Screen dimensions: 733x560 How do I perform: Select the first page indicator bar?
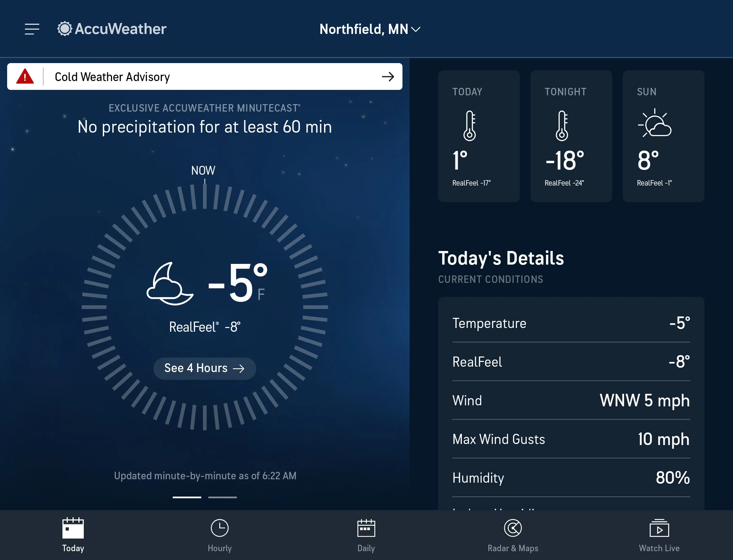[x=187, y=497]
